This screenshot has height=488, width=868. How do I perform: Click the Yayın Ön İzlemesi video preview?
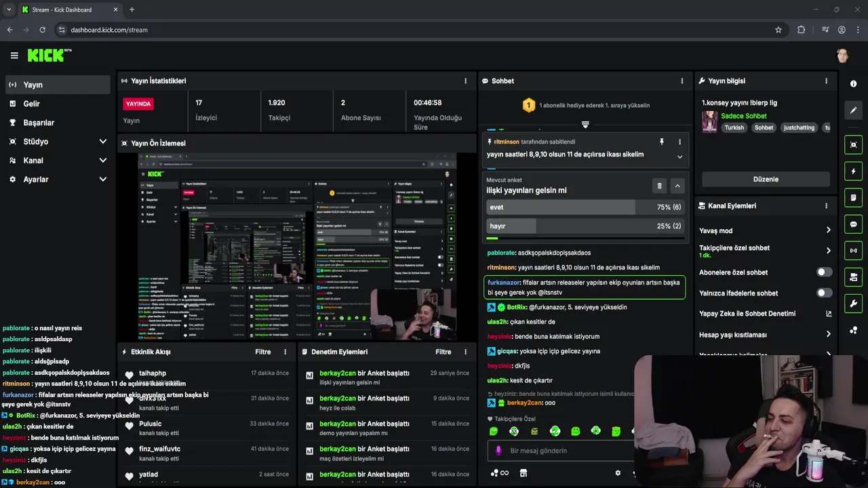pyautogui.click(x=297, y=247)
